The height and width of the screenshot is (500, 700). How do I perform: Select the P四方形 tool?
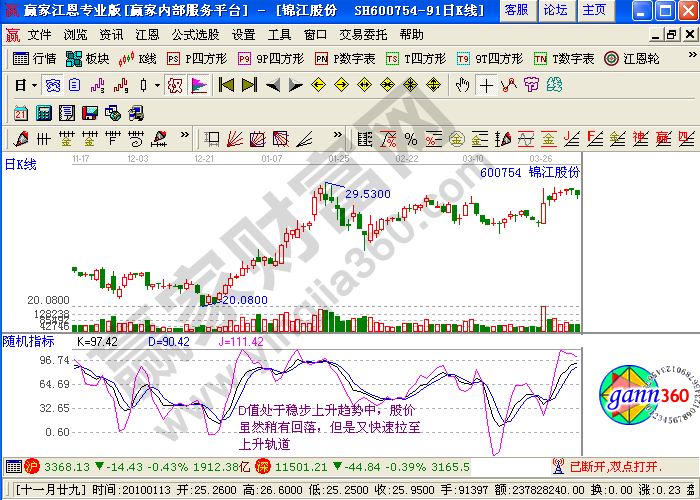195,59
